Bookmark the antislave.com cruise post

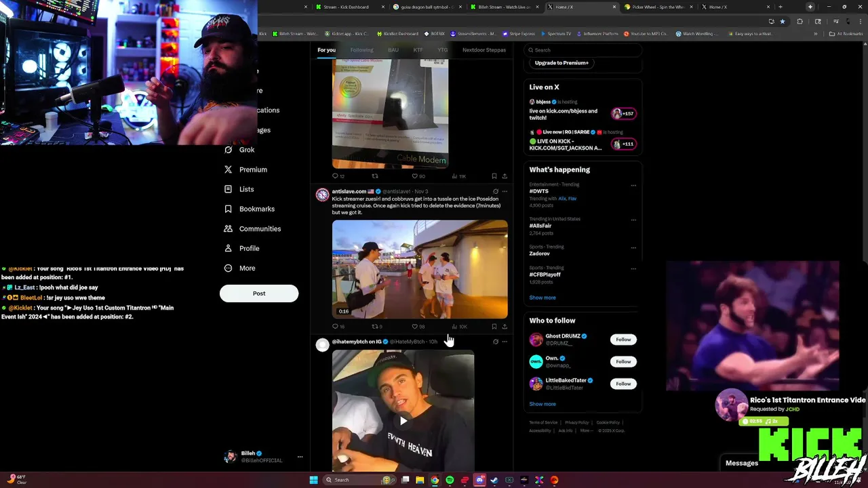(x=494, y=327)
